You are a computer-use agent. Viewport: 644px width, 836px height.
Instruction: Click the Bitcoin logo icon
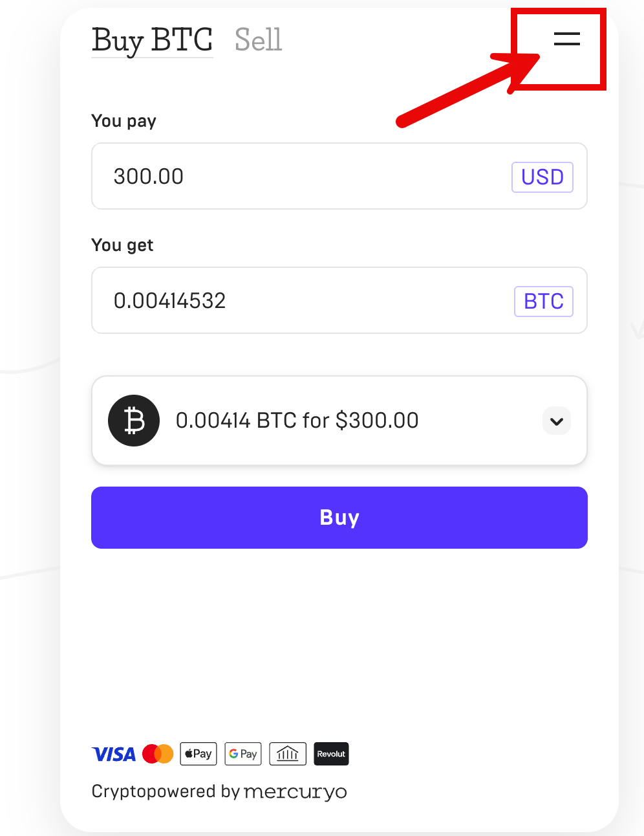(x=134, y=421)
